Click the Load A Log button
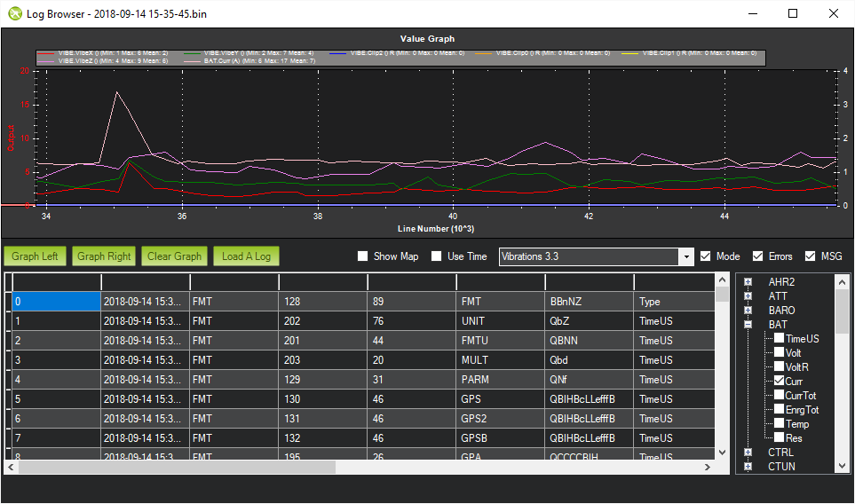Viewport: 855px width, 504px height. (x=246, y=256)
